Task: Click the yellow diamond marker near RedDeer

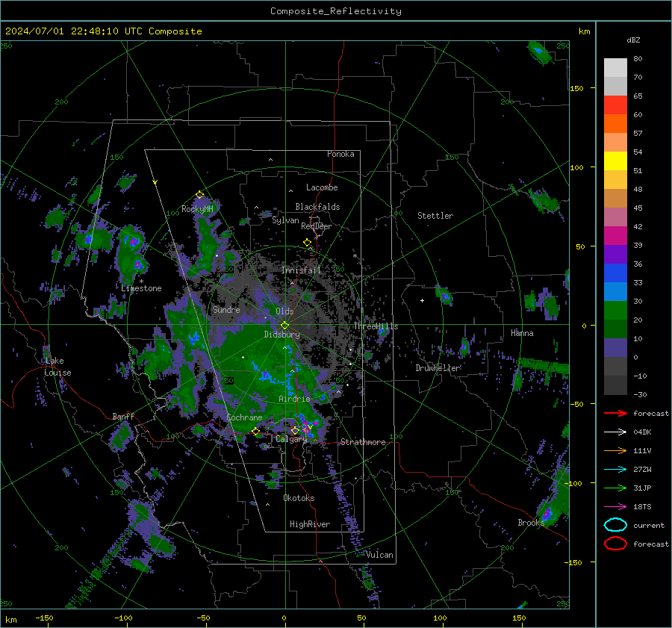Action: point(307,243)
